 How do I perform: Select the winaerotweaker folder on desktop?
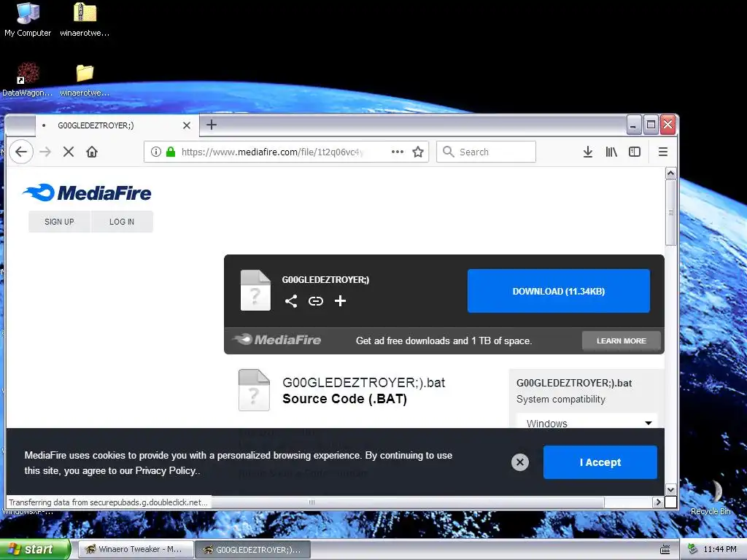(x=85, y=80)
